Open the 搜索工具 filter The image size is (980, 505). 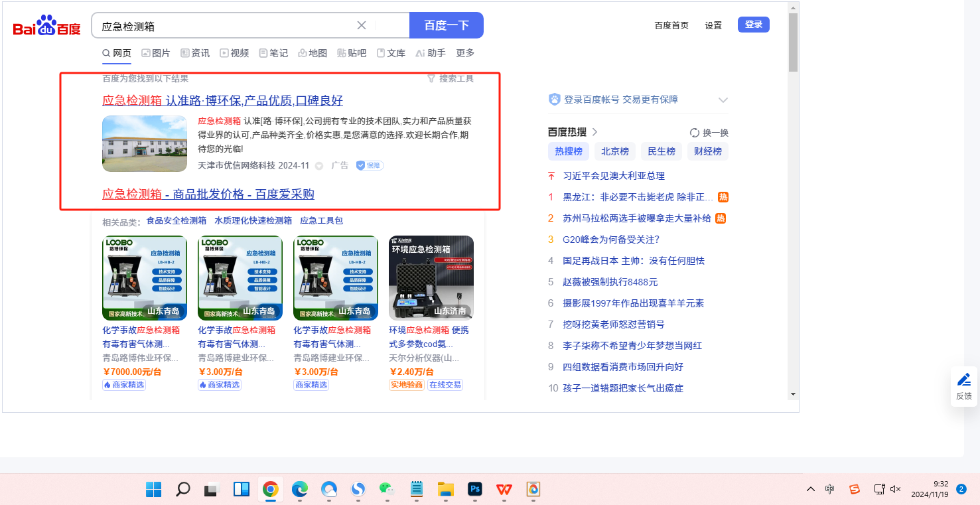451,78
